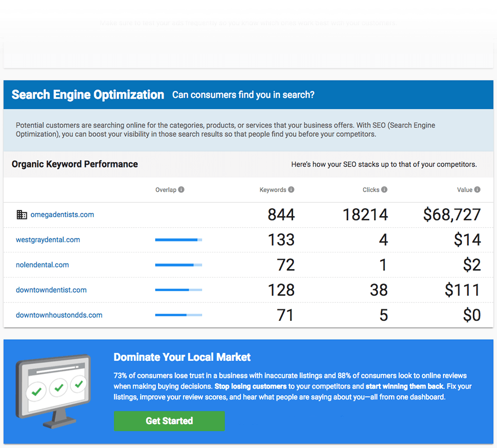Viewport: 497px width, 448px height.
Task: Open the westgraydental.com website link
Action: tap(48, 240)
